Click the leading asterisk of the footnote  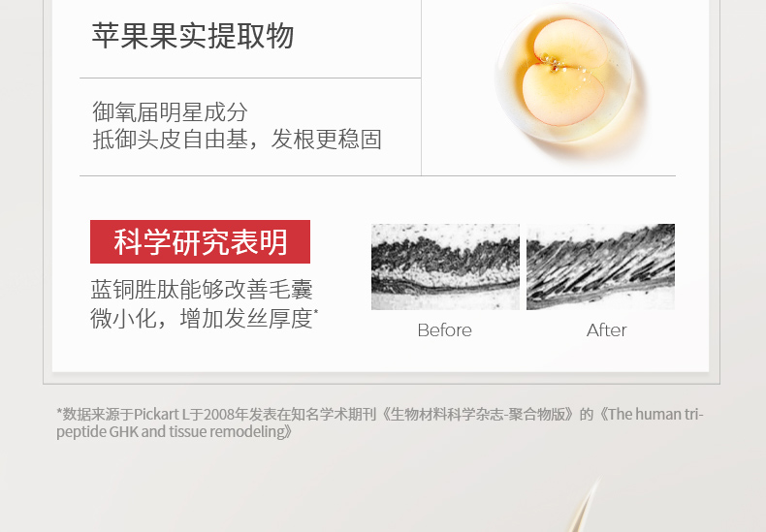tap(59, 413)
